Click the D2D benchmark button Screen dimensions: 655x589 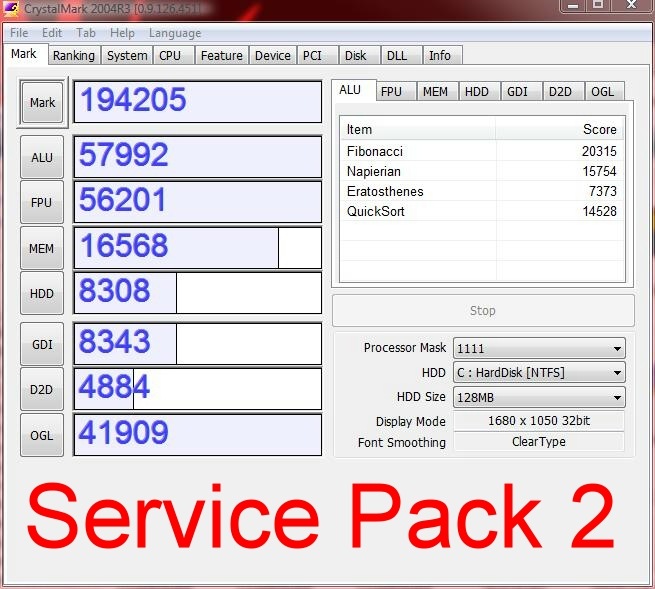42,389
